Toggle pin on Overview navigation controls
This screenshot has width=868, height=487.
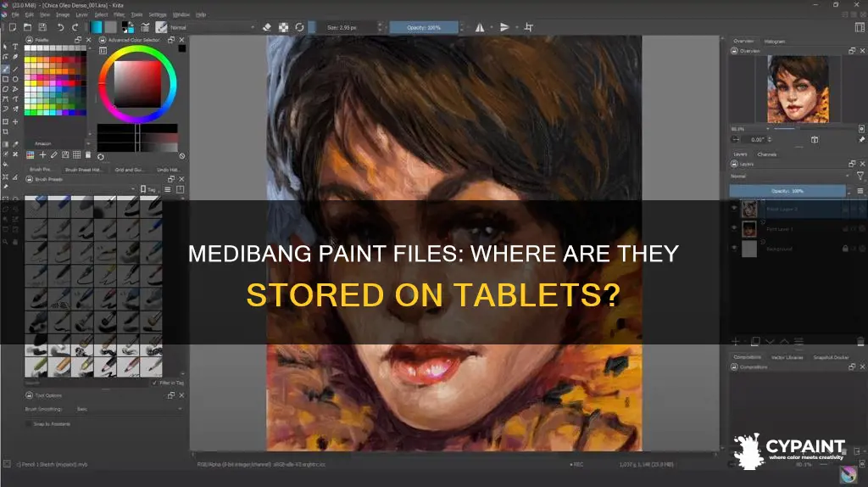tap(861, 140)
